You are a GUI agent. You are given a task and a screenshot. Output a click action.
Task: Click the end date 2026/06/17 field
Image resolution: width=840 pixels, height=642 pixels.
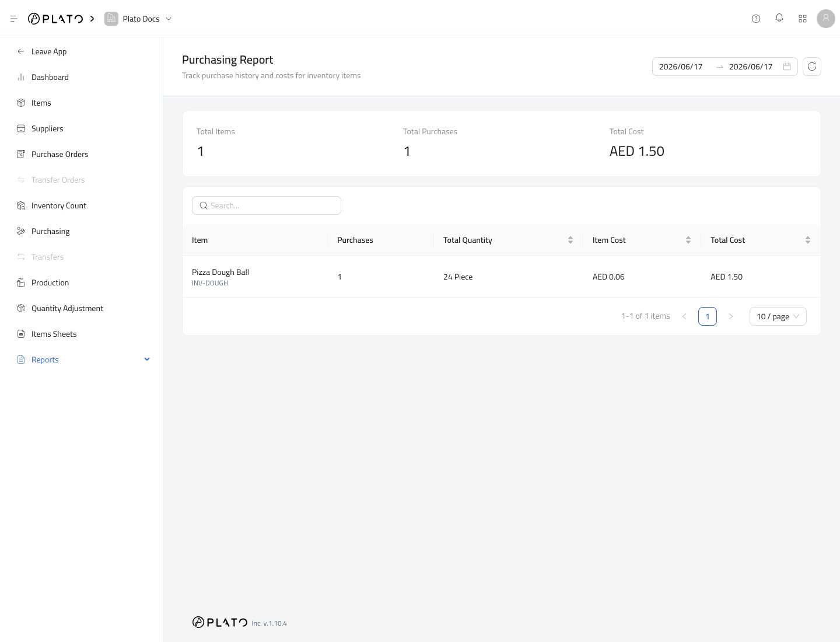tap(751, 67)
